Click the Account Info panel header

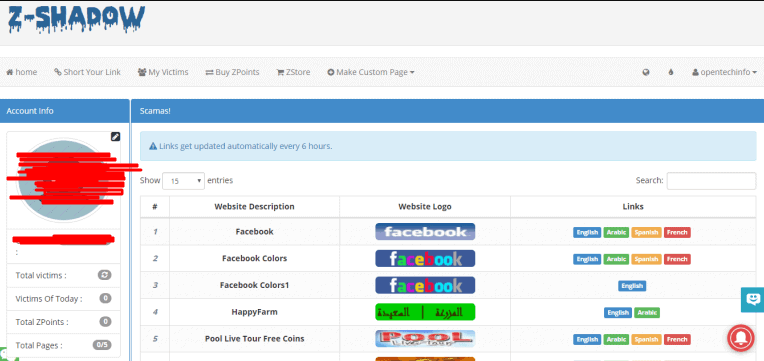(x=65, y=111)
